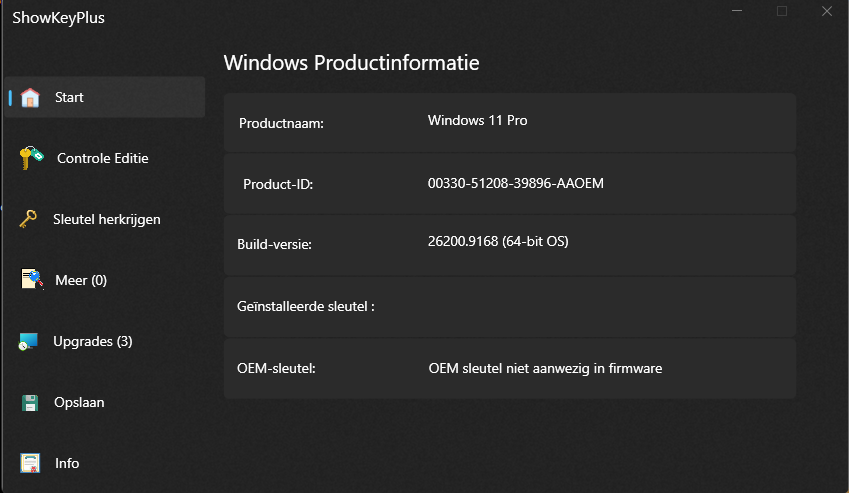Open the Meer (0) section
This screenshot has height=493, width=849.
pyautogui.click(x=81, y=280)
